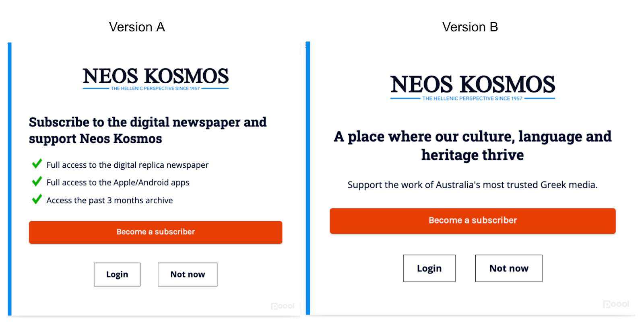The image size is (644, 327).
Task: Dismiss Version A using Not now
Action: click(187, 274)
